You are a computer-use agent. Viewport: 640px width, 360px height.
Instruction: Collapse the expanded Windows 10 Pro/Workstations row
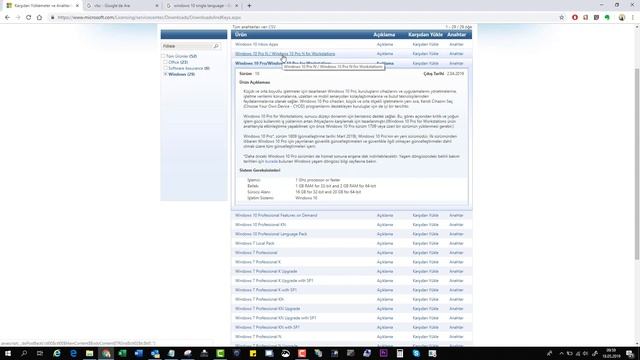(283, 63)
